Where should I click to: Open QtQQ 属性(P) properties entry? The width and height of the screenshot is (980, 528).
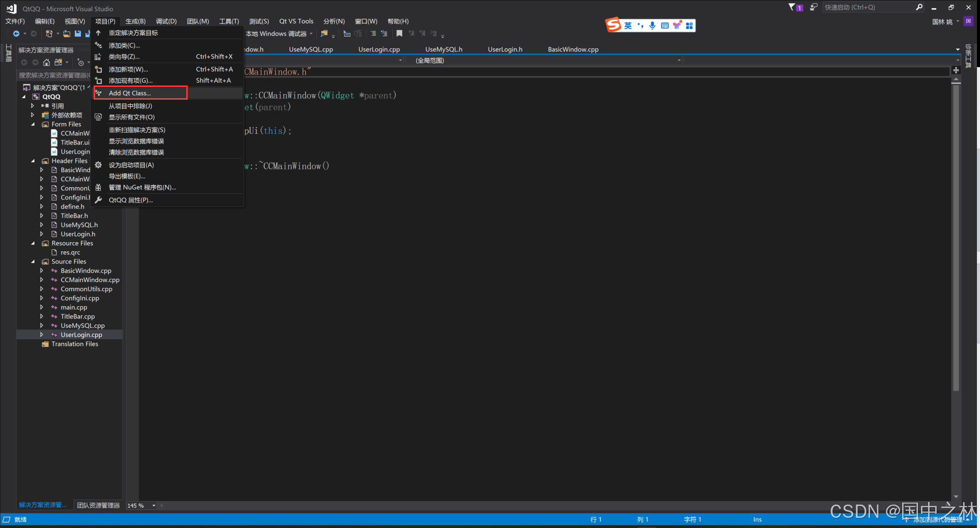point(168,200)
